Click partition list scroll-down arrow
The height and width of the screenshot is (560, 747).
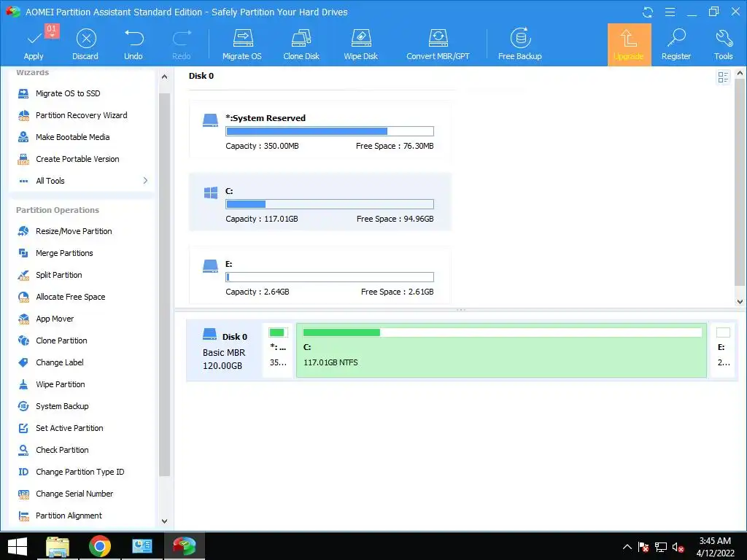740,301
